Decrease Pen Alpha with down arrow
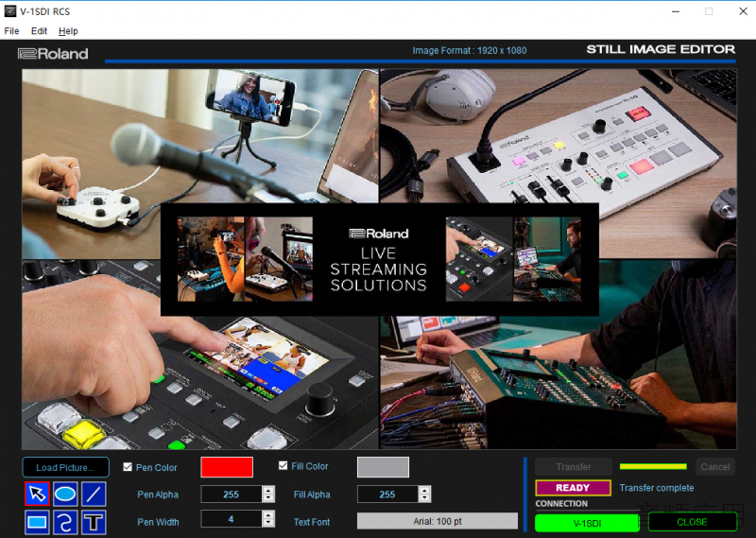The image size is (756, 538). (x=268, y=498)
